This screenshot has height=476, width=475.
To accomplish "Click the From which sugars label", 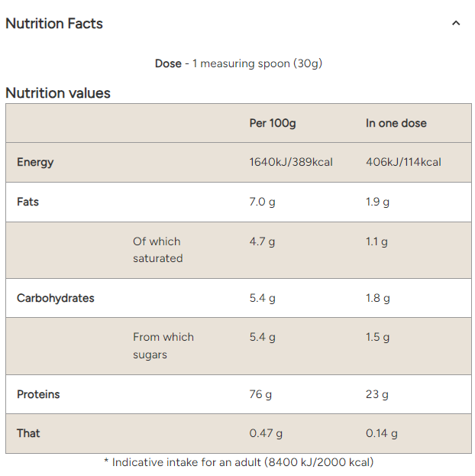I will (x=163, y=345).
